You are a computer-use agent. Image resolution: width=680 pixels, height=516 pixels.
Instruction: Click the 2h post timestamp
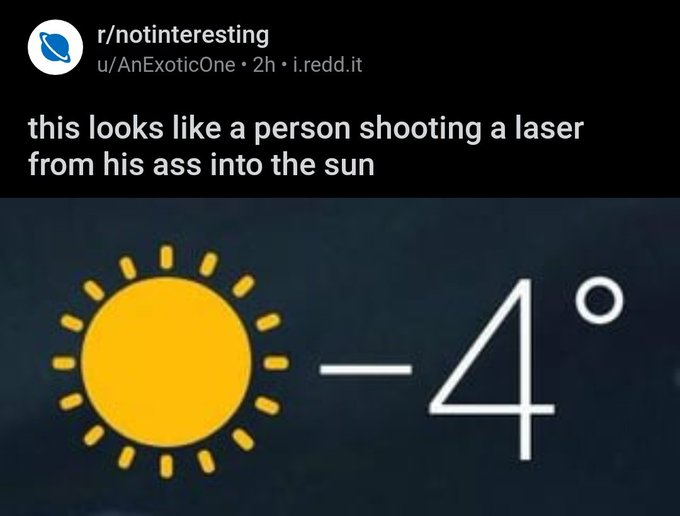tap(264, 65)
